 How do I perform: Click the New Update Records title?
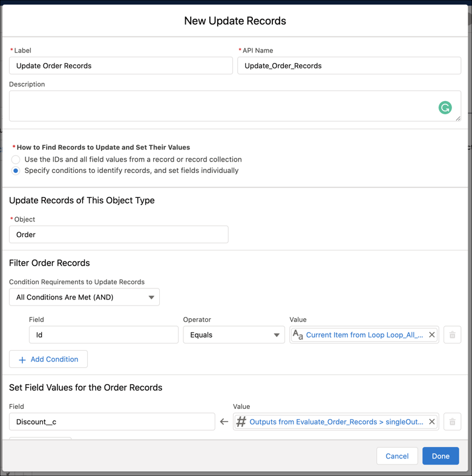click(235, 21)
